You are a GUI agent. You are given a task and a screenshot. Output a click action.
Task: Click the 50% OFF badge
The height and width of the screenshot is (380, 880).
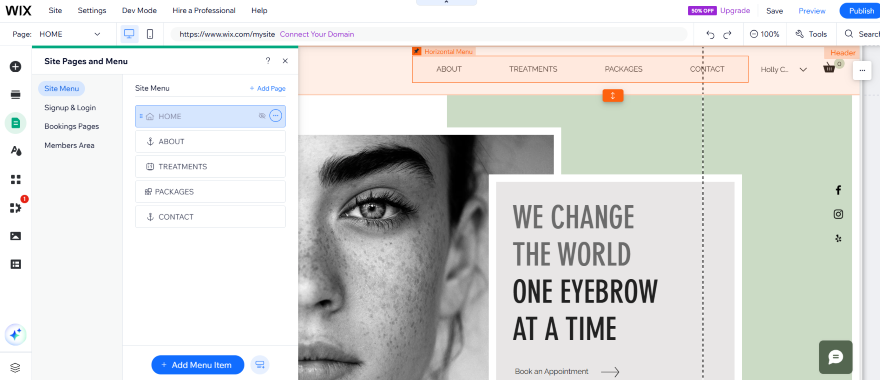(702, 11)
